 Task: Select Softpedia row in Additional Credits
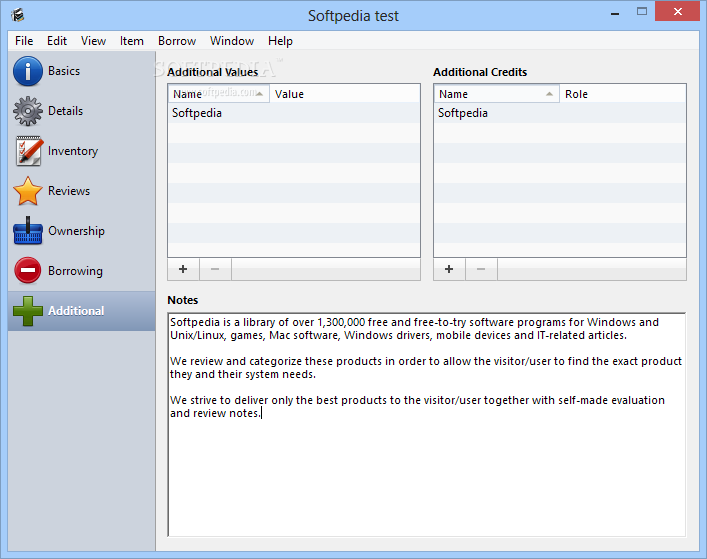point(560,113)
